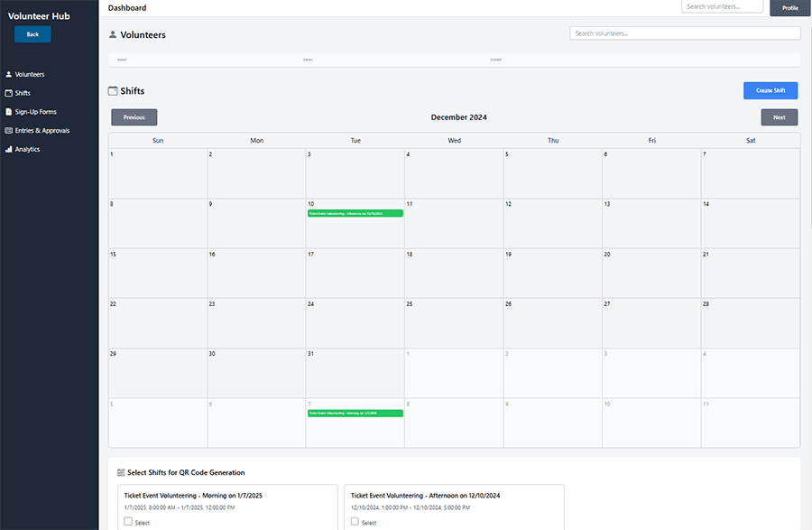Click the Sun column header
This screenshot has width=812, height=530.
(158, 141)
